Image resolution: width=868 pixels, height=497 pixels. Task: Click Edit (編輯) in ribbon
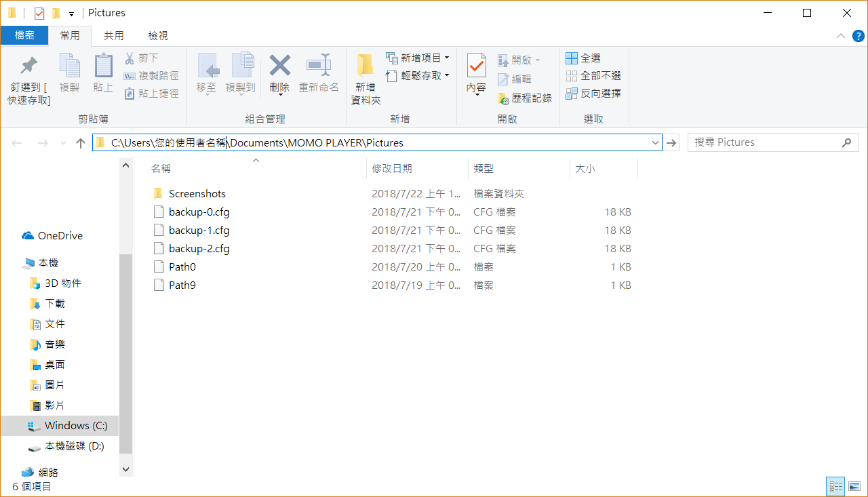pyautogui.click(x=514, y=79)
